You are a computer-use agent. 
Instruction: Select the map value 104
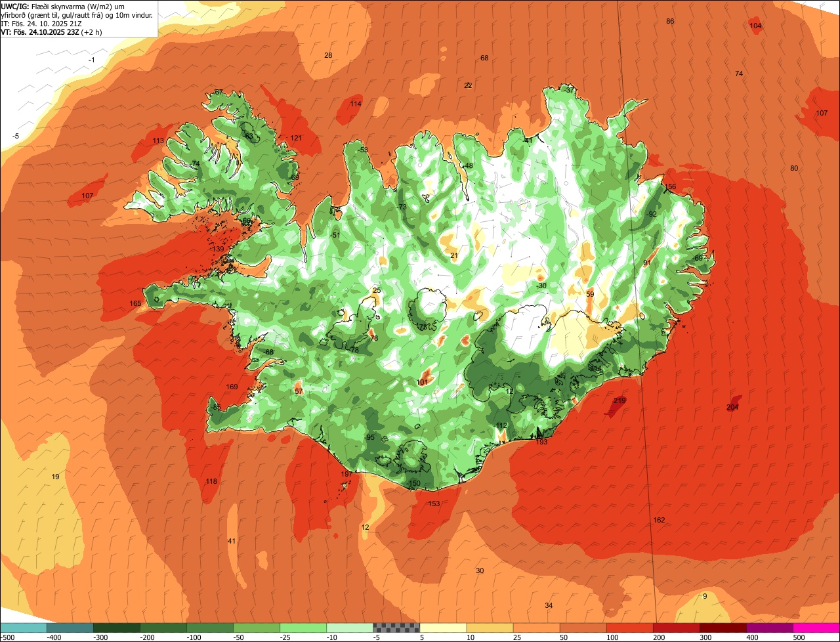tap(755, 26)
